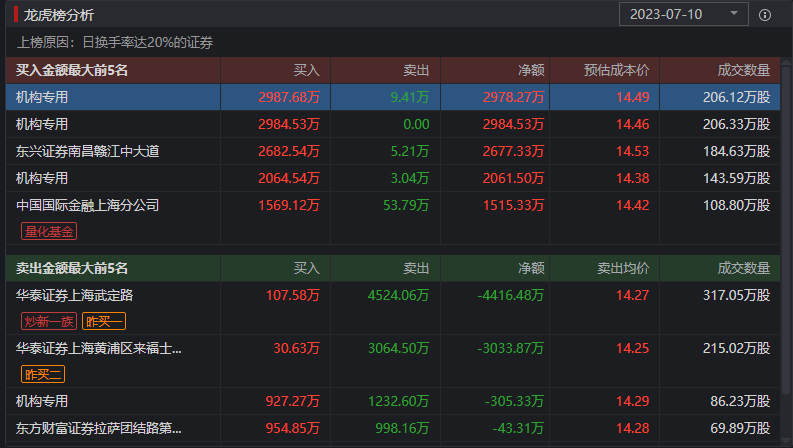This screenshot has height=448, width=793.
Task: Select the highlighted 机构专用 row with 2987.68万
Action: point(392,97)
